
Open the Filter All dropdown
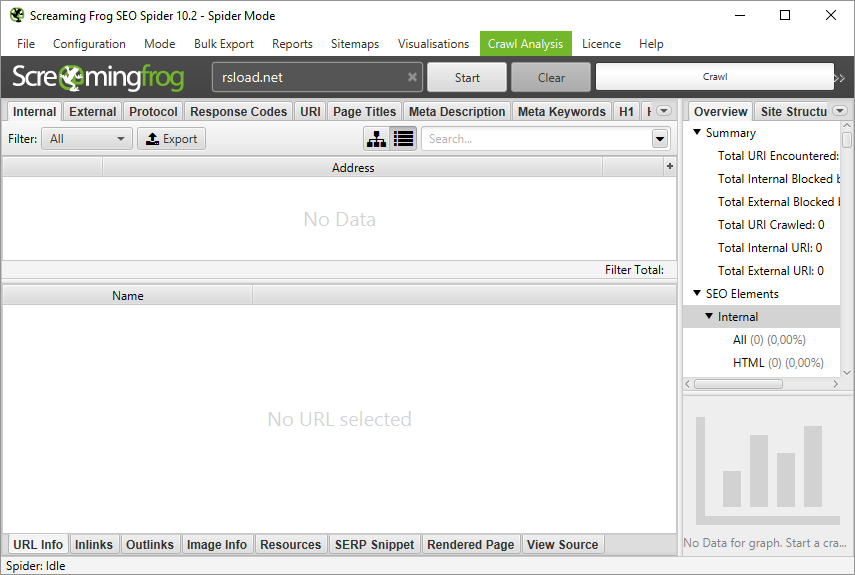coord(87,139)
